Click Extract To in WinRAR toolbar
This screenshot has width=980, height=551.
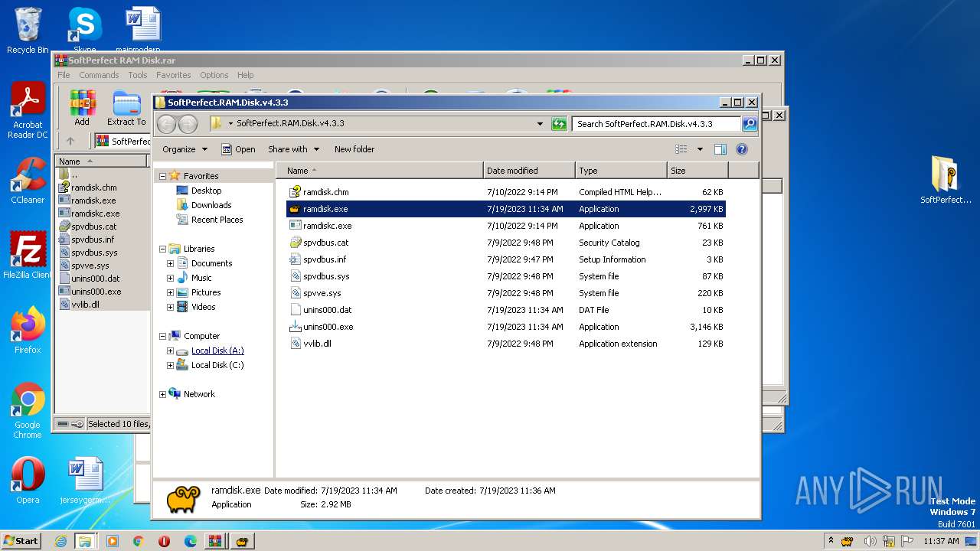point(126,108)
